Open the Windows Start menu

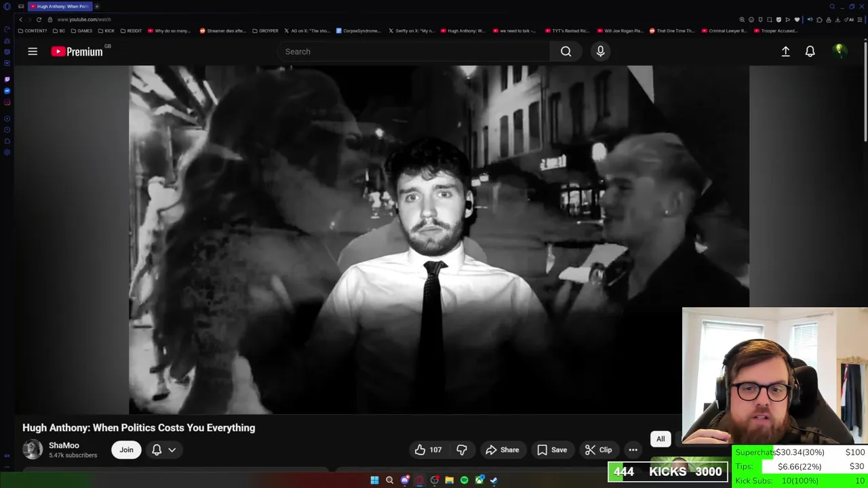(x=374, y=480)
